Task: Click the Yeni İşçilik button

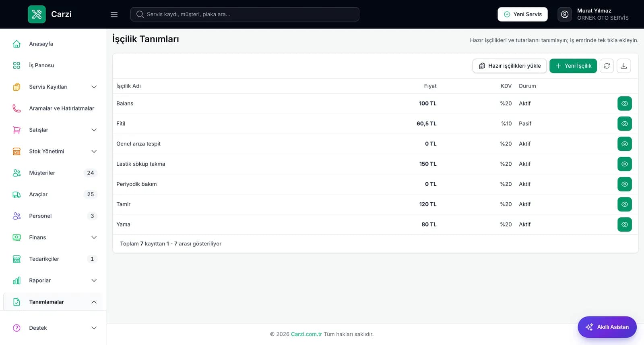Action: 573,66
